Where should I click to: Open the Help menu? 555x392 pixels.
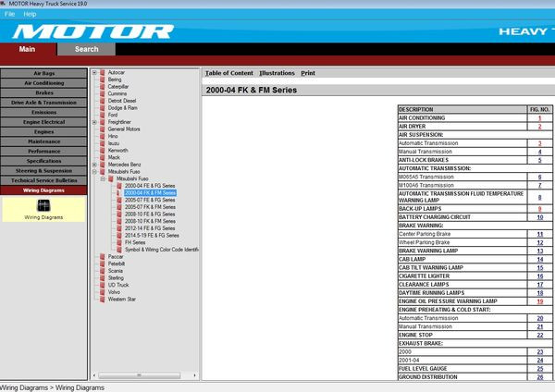30,15
